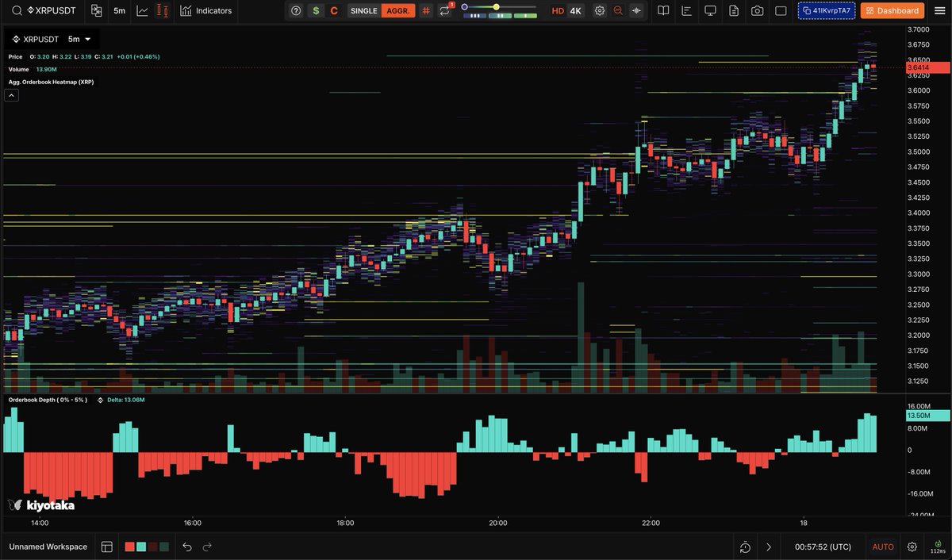Click the Delta: 13.06M indicator label
The height and width of the screenshot is (560, 952).
click(126, 400)
